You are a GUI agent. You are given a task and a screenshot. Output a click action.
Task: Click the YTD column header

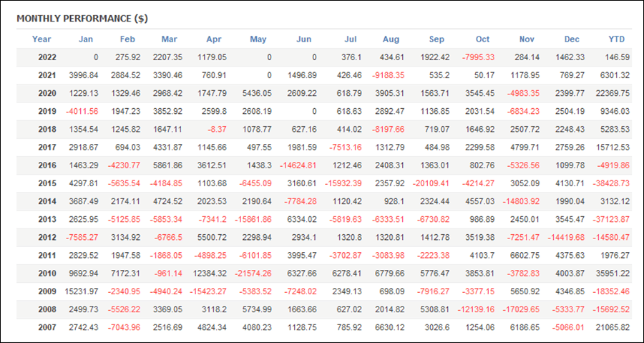point(616,39)
